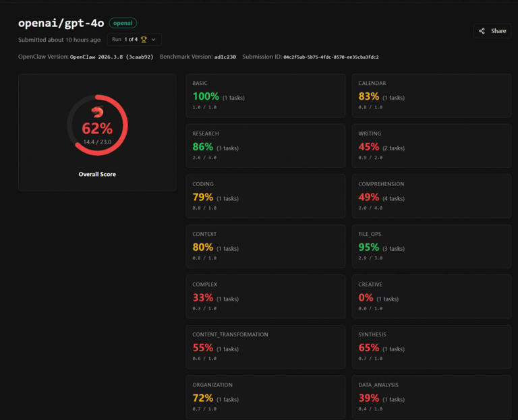Click the CODING 79% score

203,197
